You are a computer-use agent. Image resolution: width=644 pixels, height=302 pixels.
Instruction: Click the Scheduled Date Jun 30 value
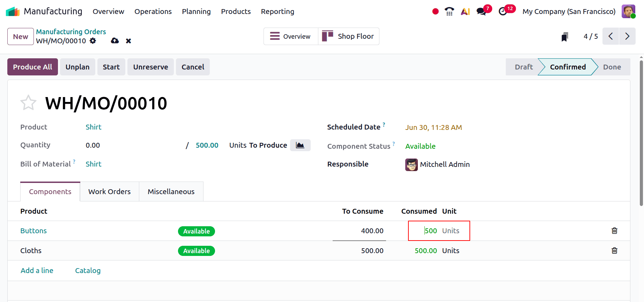(x=434, y=127)
